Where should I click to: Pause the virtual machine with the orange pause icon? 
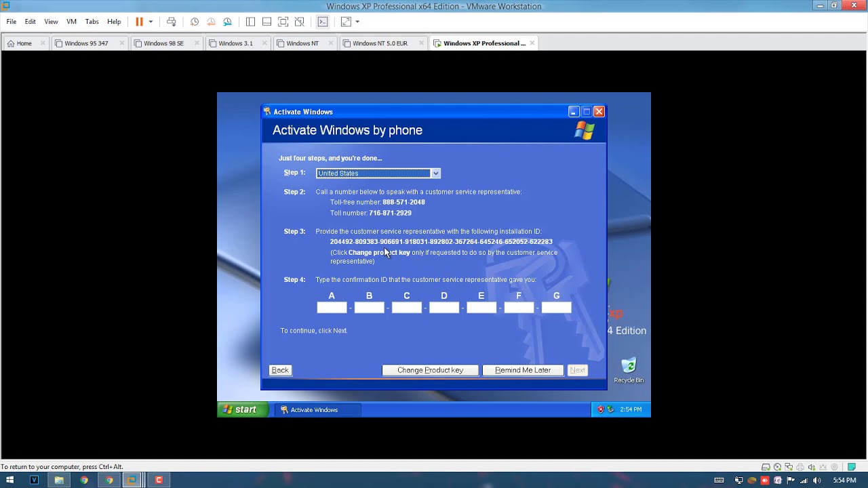tap(139, 22)
